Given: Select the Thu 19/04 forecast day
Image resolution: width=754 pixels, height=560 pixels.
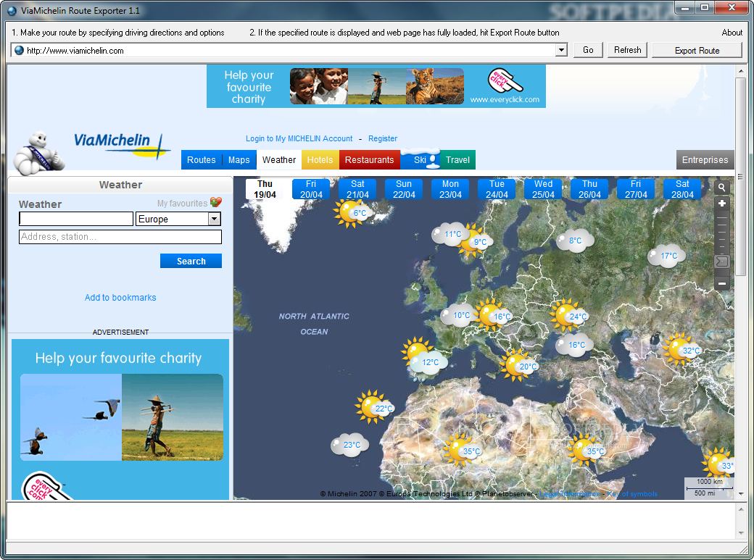Looking at the screenshot, I should pos(265,189).
